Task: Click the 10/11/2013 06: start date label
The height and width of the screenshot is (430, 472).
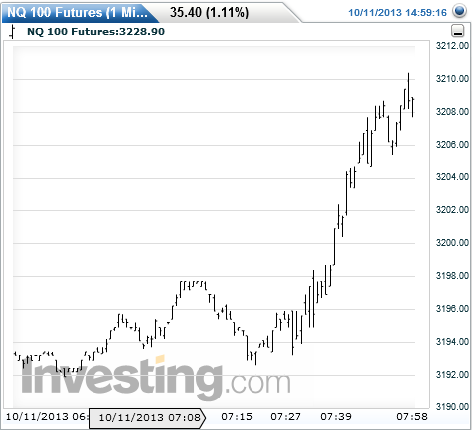Action: [x=47, y=417]
